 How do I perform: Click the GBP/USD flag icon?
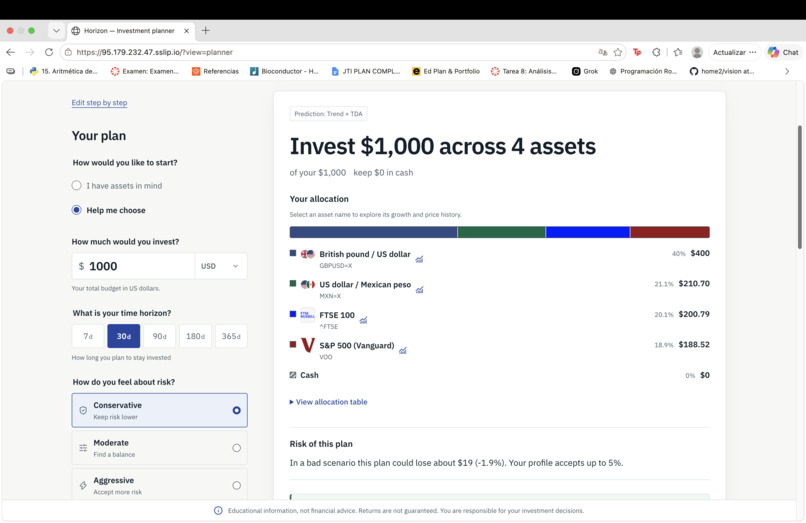[x=307, y=254]
